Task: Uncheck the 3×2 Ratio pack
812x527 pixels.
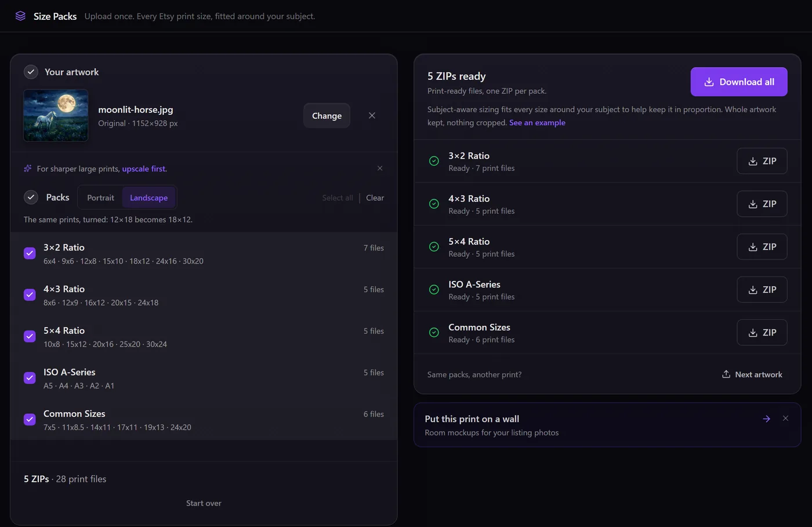Action: [30, 253]
